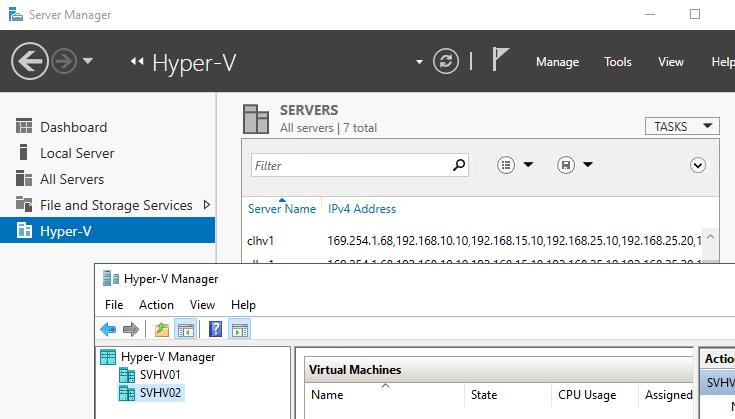The width and height of the screenshot is (735, 419).
Task: Expand the filter panel chevron
Action: pos(698,165)
